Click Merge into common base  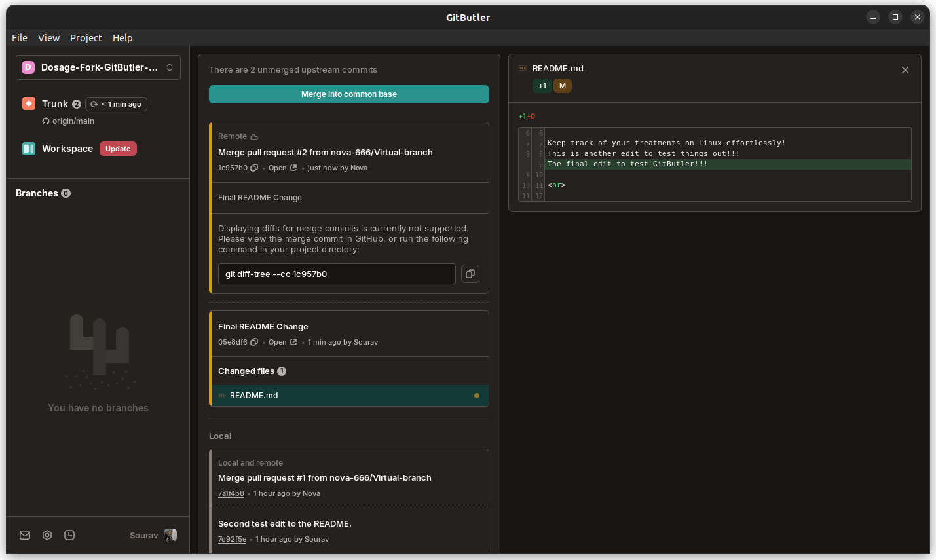(348, 94)
